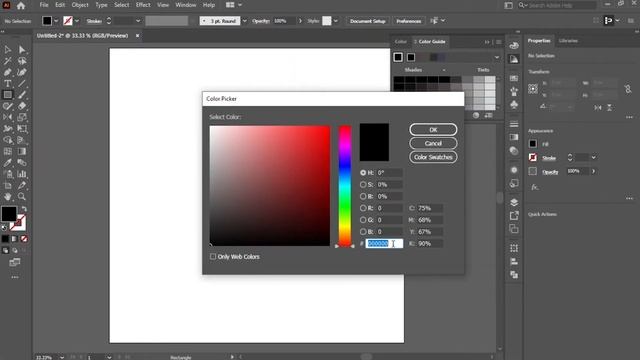640x360 pixels.
Task: Activate the Zoom tool
Action: (22, 197)
